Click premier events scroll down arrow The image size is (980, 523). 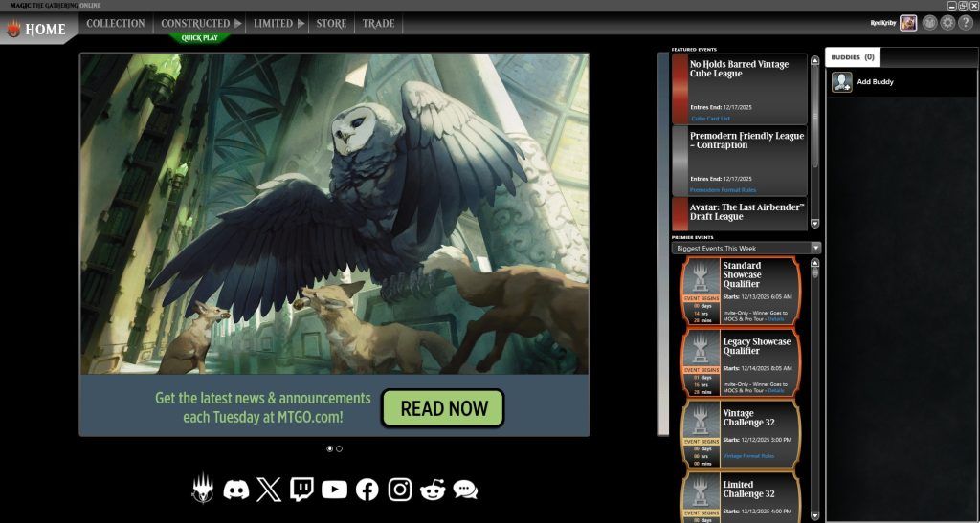tap(814, 515)
